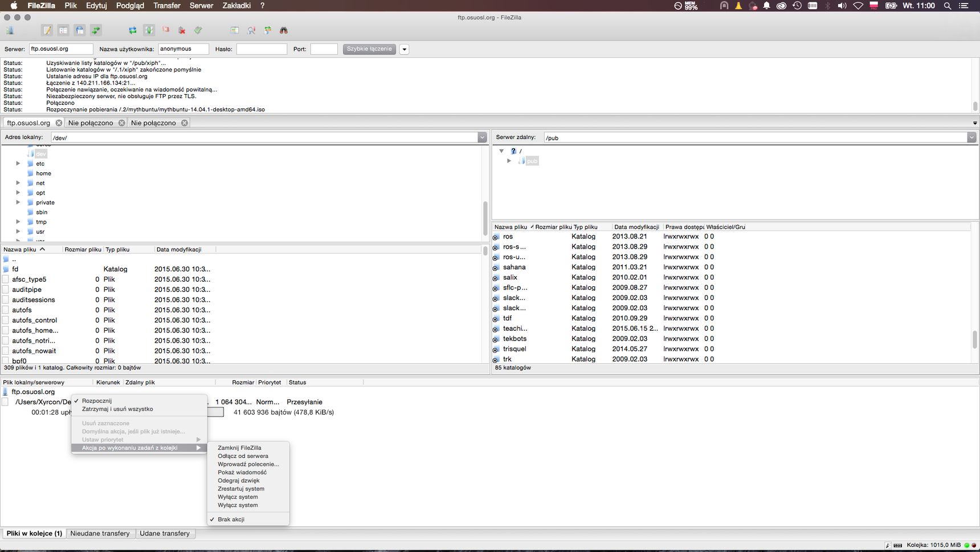Search remote files binoculars icon
Viewport: 980px width, 552px height.
(284, 30)
